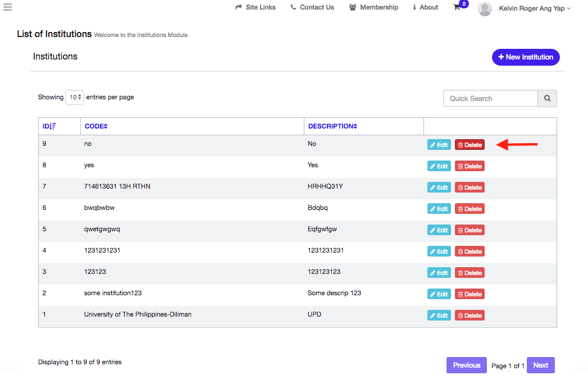The height and width of the screenshot is (389, 588).
Task: Sort table by DESCRIPTION column
Action: 332,126
